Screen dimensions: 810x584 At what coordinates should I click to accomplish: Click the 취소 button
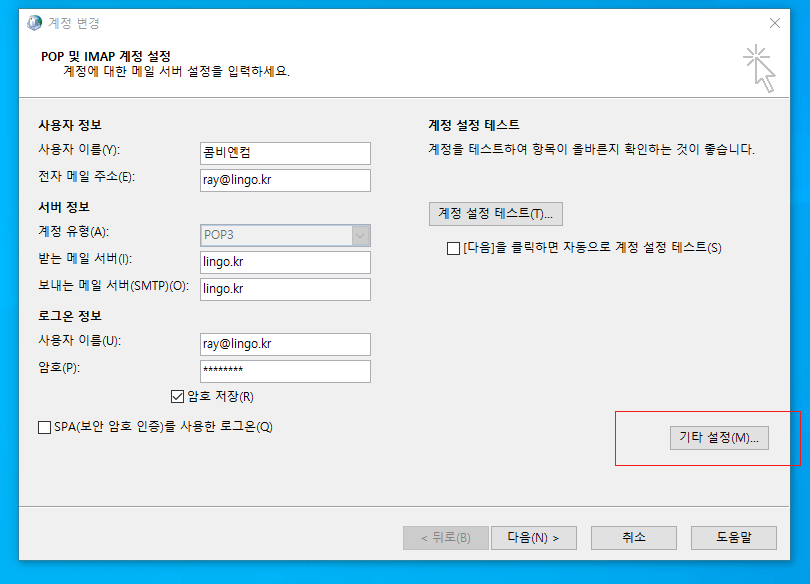(634, 538)
